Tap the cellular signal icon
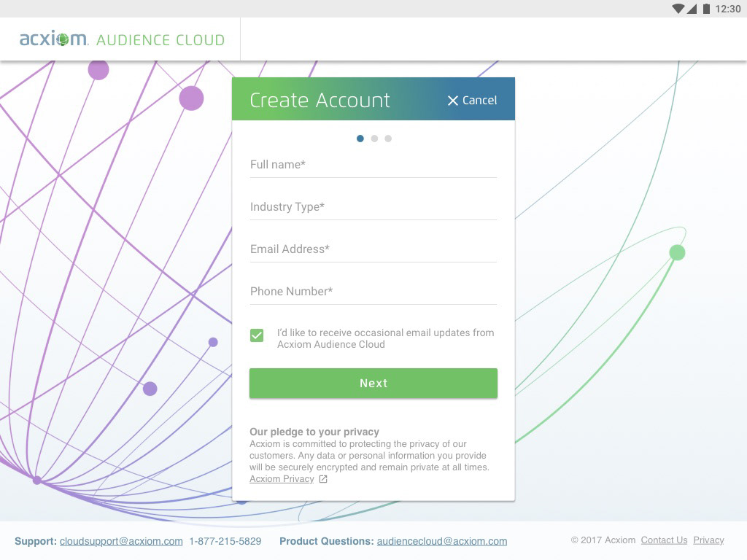 (692, 9)
